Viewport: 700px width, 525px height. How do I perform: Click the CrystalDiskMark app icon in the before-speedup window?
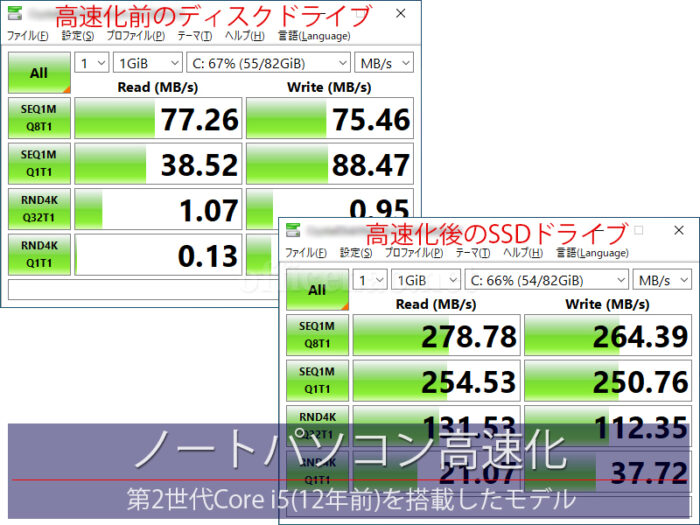pos(15,12)
